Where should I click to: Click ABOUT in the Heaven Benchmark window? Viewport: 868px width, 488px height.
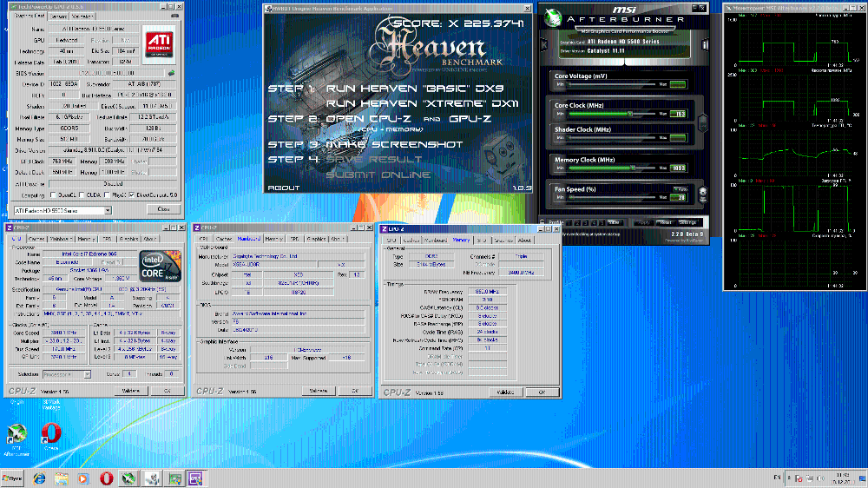(x=284, y=188)
